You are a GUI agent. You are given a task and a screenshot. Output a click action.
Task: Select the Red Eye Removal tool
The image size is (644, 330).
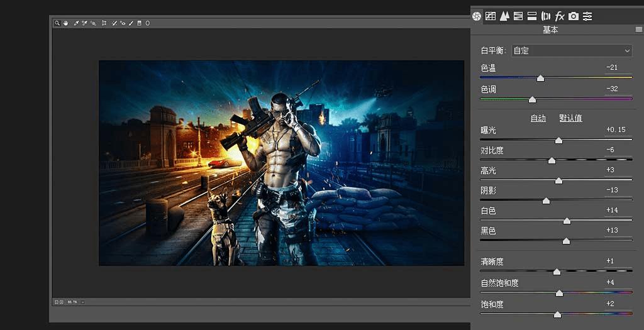123,23
